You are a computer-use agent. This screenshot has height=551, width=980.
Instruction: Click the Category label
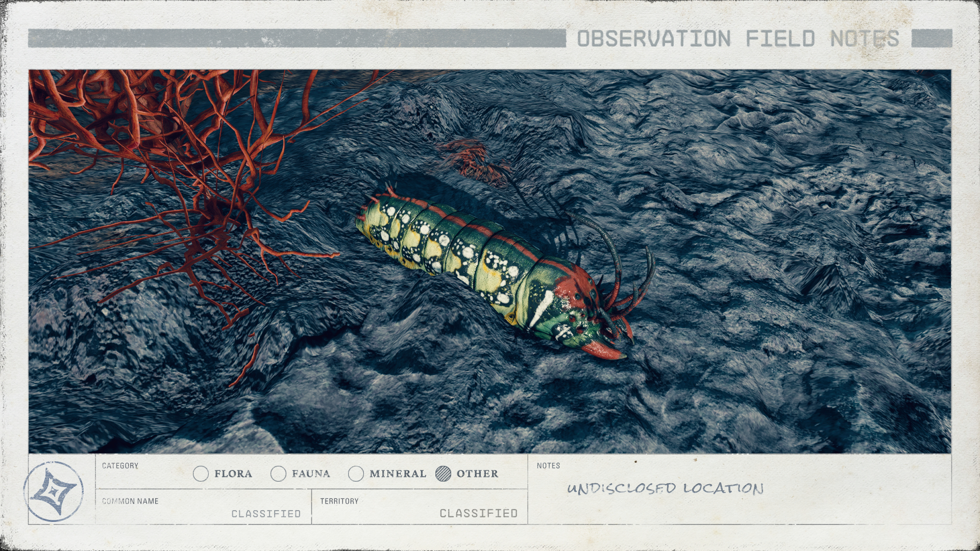120,466
